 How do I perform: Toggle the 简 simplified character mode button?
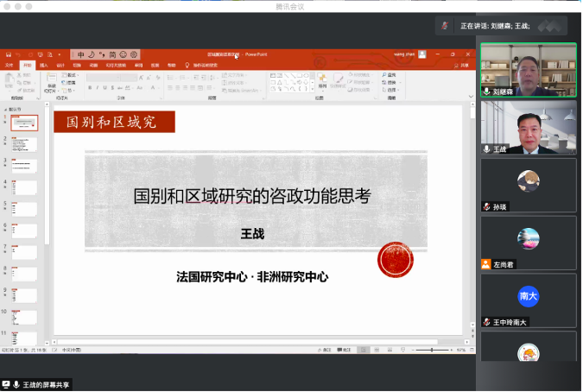click(x=112, y=54)
